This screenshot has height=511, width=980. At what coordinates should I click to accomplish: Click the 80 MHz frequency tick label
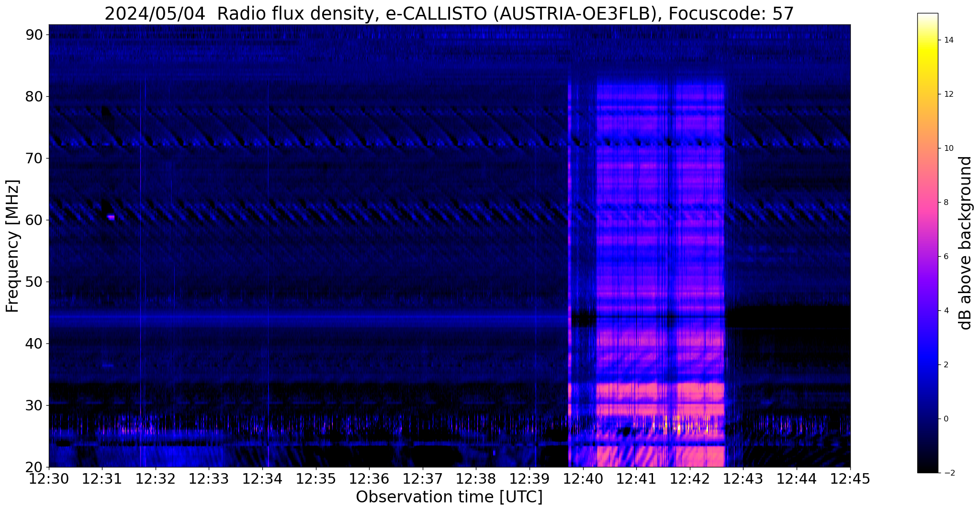tap(34, 96)
